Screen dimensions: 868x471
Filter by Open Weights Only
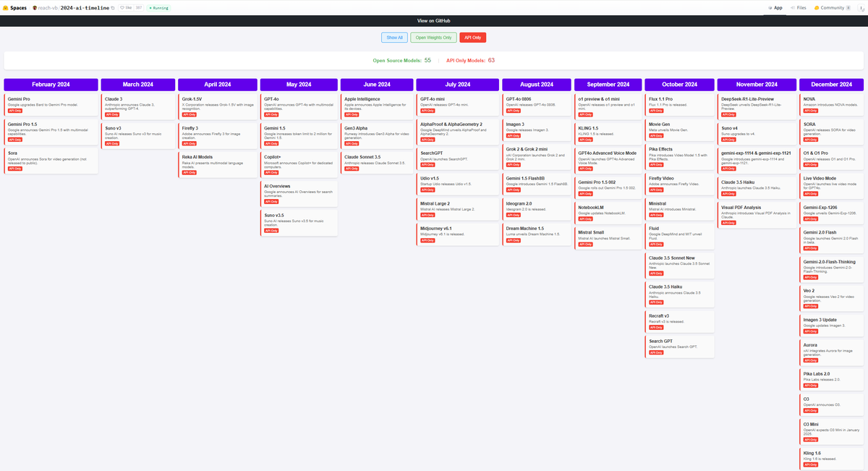(434, 37)
